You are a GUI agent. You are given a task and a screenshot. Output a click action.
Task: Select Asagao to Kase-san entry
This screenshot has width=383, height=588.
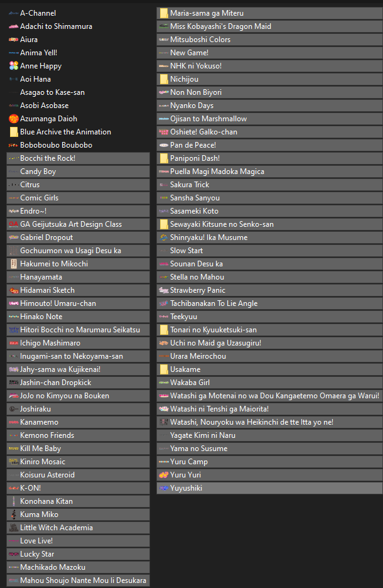tap(53, 92)
